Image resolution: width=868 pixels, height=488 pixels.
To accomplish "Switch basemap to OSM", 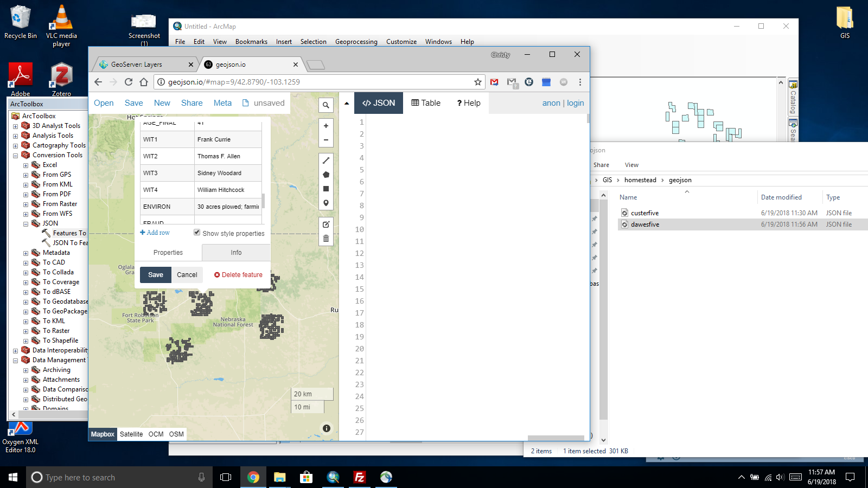I will pyautogui.click(x=176, y=434).
